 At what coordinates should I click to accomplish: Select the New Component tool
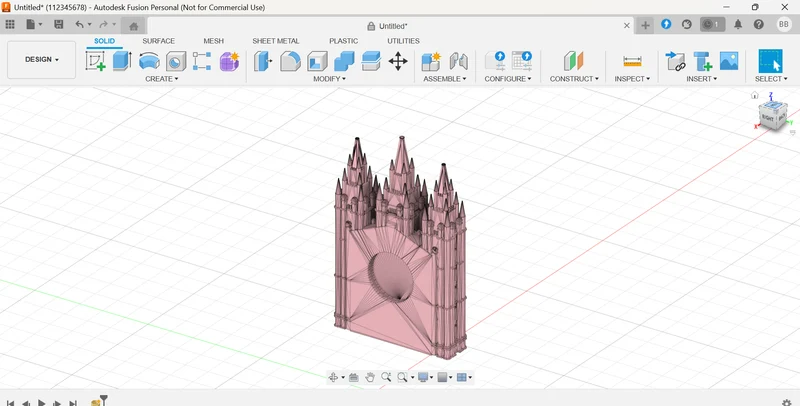pos(431,61)
